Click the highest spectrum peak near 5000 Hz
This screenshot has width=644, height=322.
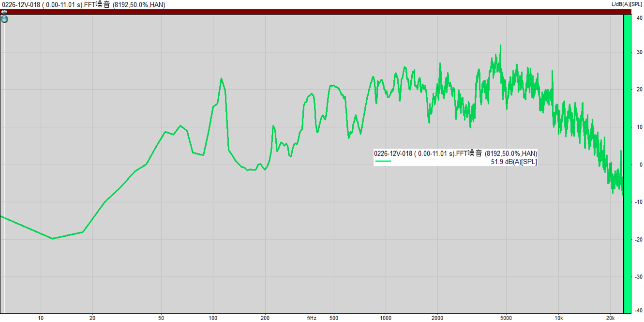click(500, 46)
